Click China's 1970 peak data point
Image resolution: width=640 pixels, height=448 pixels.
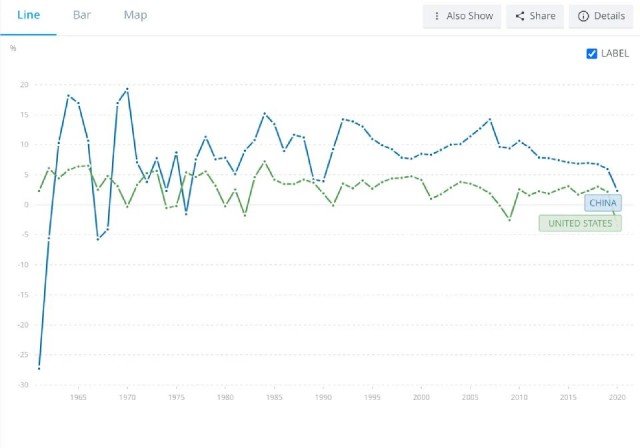click(127, 89)
